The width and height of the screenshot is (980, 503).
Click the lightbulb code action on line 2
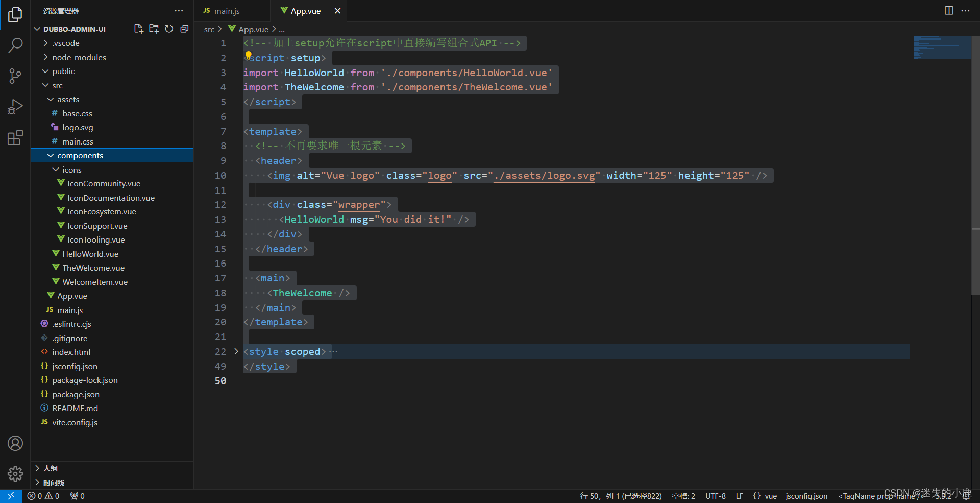[248, 55]
